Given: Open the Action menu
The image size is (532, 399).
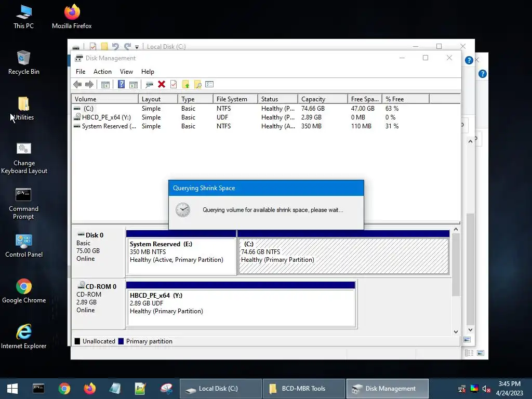Looking at the screenshot, I should (102, 72).
